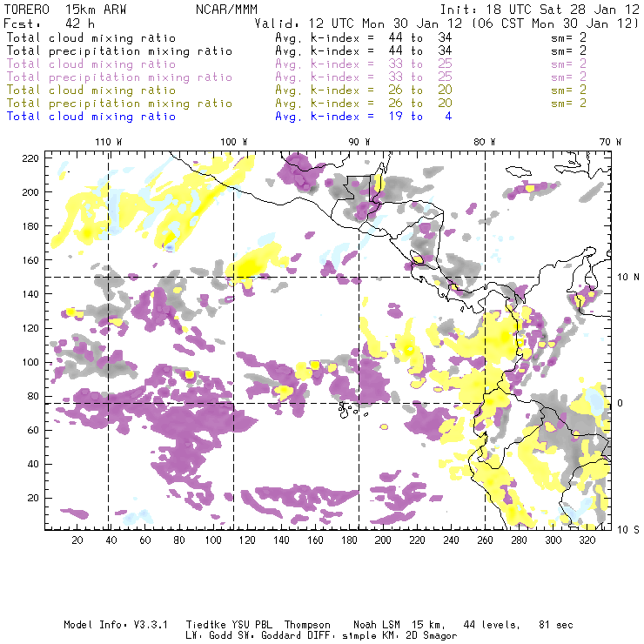Click the x-axis tick label '120'

pyautogui.click(x=247, y=540)
